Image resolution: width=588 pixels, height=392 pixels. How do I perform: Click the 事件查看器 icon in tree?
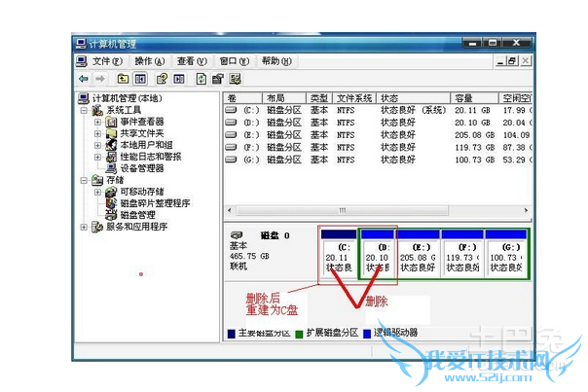pyautogui.click(x=111, y=122)
